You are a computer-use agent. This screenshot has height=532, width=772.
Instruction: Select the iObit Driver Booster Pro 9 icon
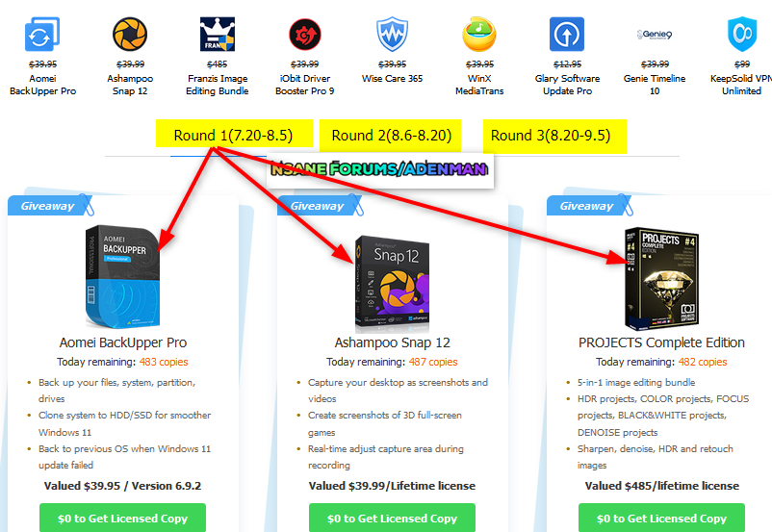(305, 34)
